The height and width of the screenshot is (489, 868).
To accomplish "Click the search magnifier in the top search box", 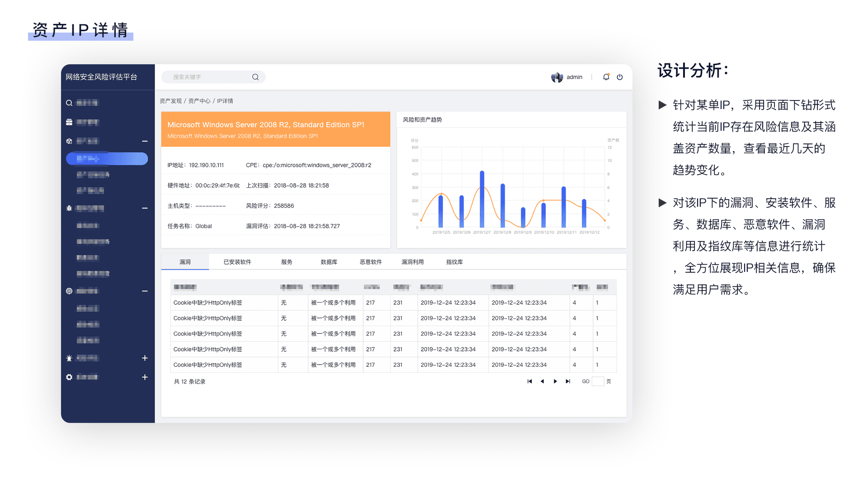I will [x=255, y=77].
